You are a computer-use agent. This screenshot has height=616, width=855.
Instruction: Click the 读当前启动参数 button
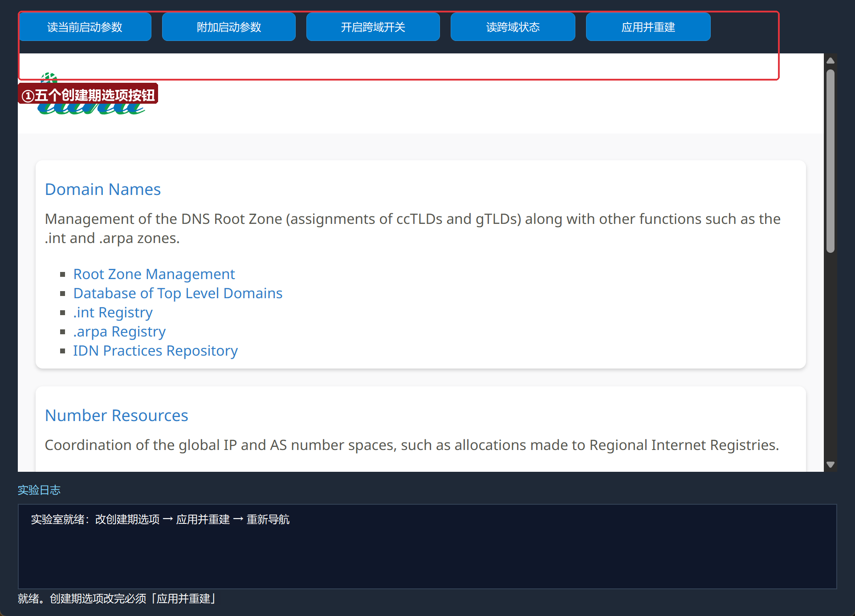(x=85, y=27)
